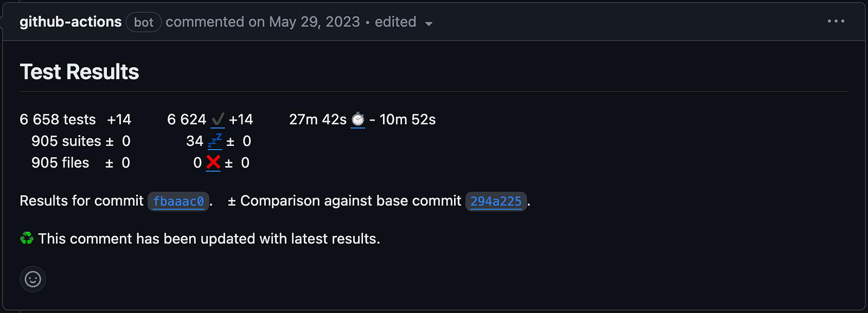Click the failed tests red X icon
This screenshot has width=868, height=313.
coord(213,162)
